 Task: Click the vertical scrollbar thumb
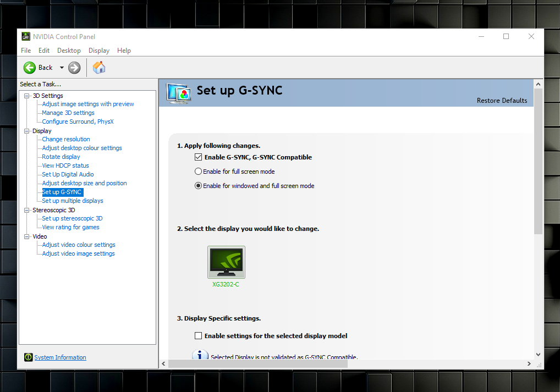(x=538, y=162)
